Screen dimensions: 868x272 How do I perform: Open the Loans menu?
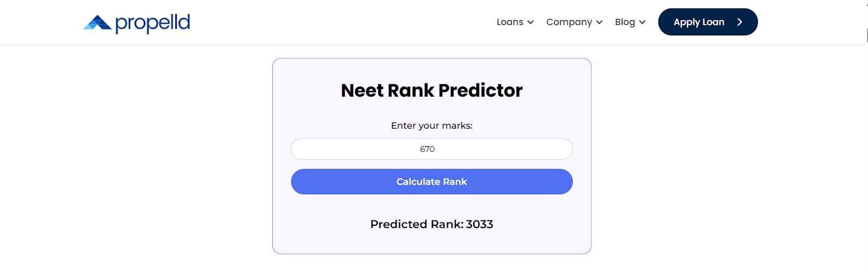(515, 22)
